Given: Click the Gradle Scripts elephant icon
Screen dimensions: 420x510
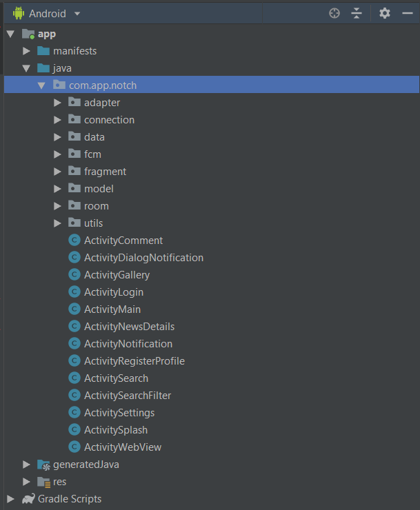Looking at the screenshot, I should click(28, 499).
